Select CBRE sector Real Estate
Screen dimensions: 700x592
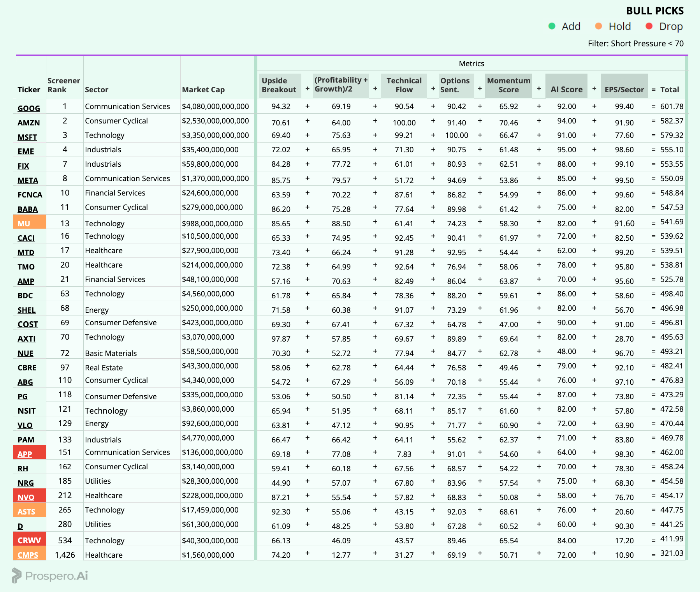pos(104,368)
